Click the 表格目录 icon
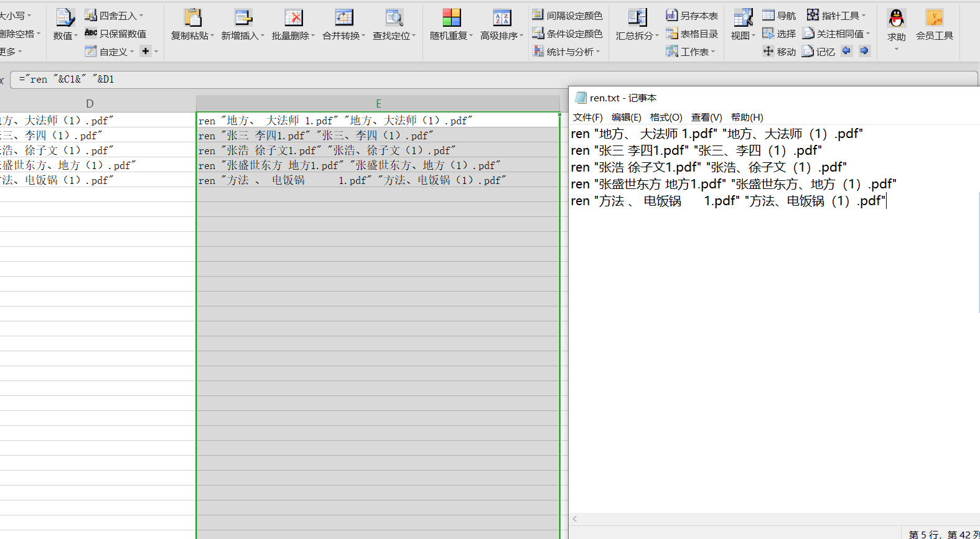 pos(671,33)
